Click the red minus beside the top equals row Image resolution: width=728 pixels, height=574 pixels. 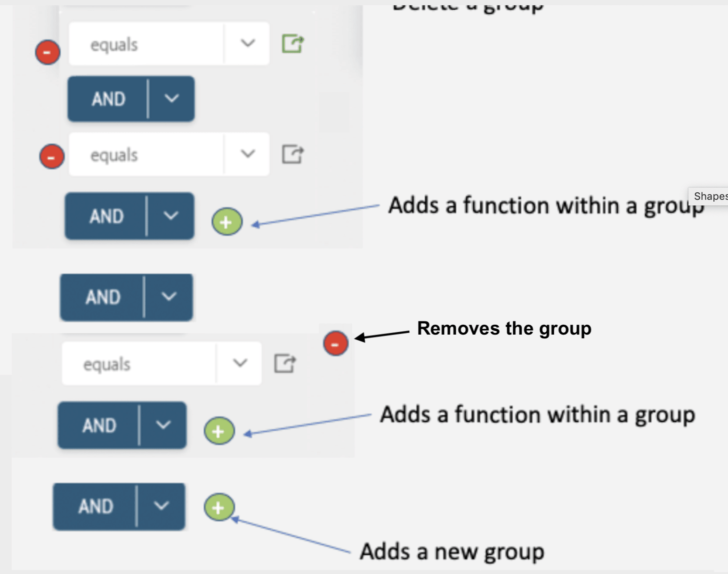(48, 52)
